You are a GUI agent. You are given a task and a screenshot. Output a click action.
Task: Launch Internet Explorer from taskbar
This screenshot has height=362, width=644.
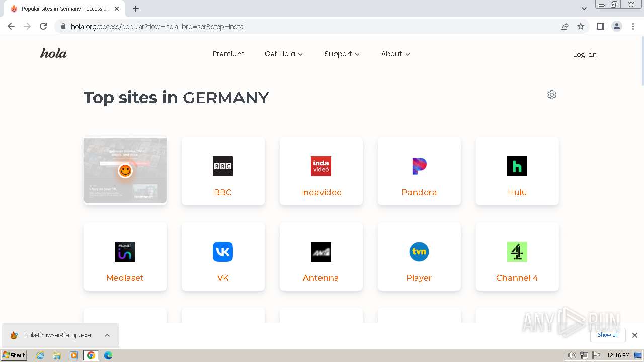tap(40, 355)
